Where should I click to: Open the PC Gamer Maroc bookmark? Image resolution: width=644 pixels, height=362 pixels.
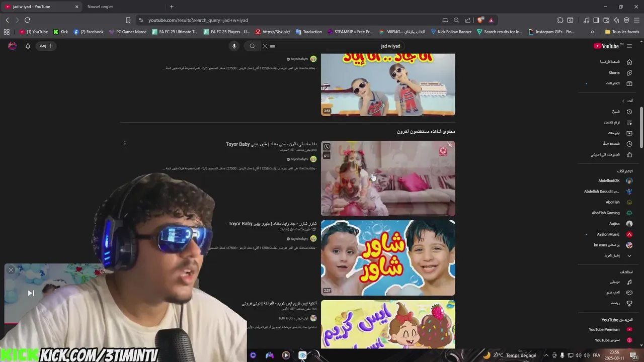[128, 32]
